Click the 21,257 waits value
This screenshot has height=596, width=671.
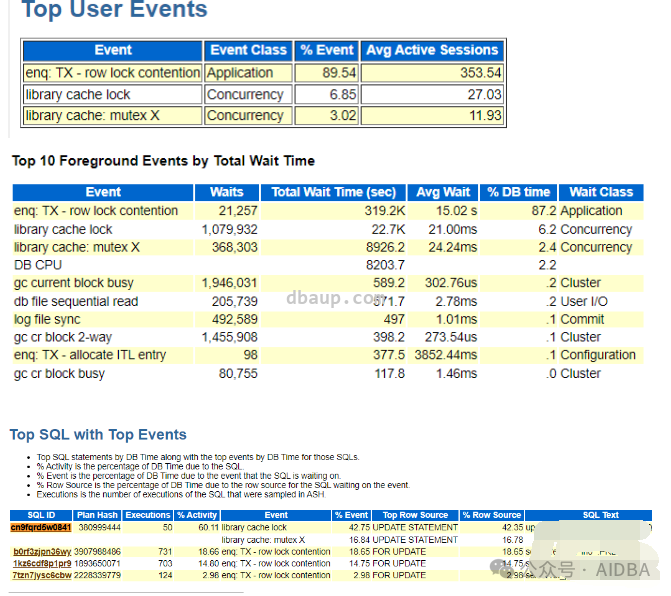coord(238,211)
